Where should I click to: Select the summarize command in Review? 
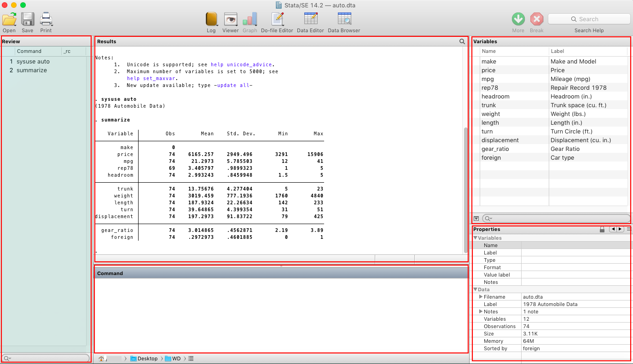(32, 70)
